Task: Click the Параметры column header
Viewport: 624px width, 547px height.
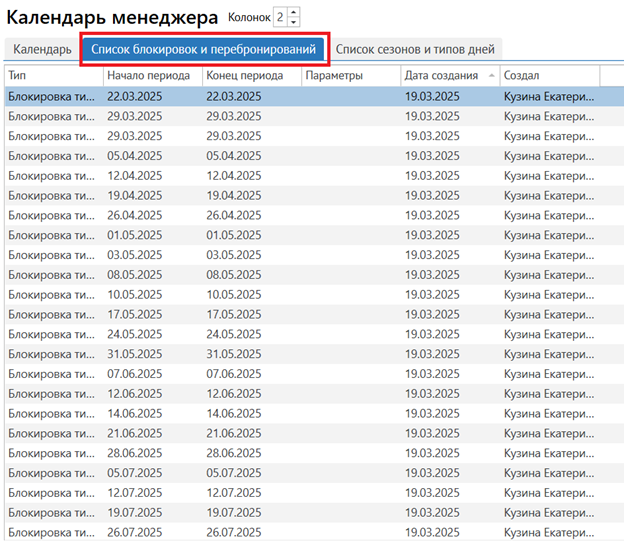Action: click(350, 76)
